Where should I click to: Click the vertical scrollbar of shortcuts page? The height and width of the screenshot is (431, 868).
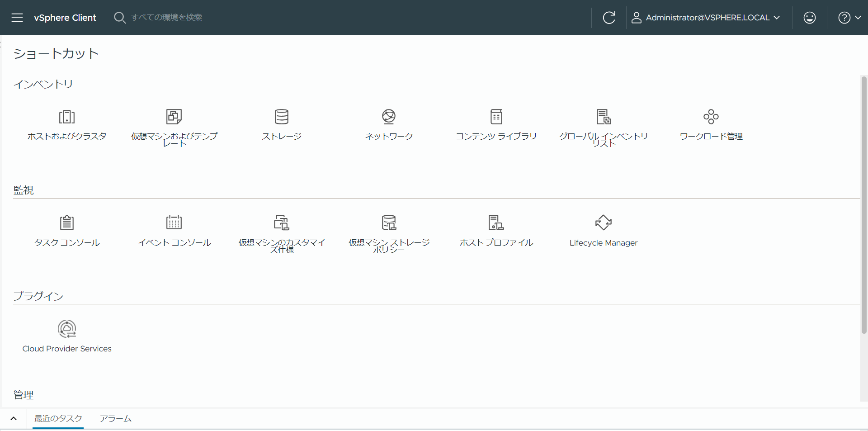click(x=864, y=205)
